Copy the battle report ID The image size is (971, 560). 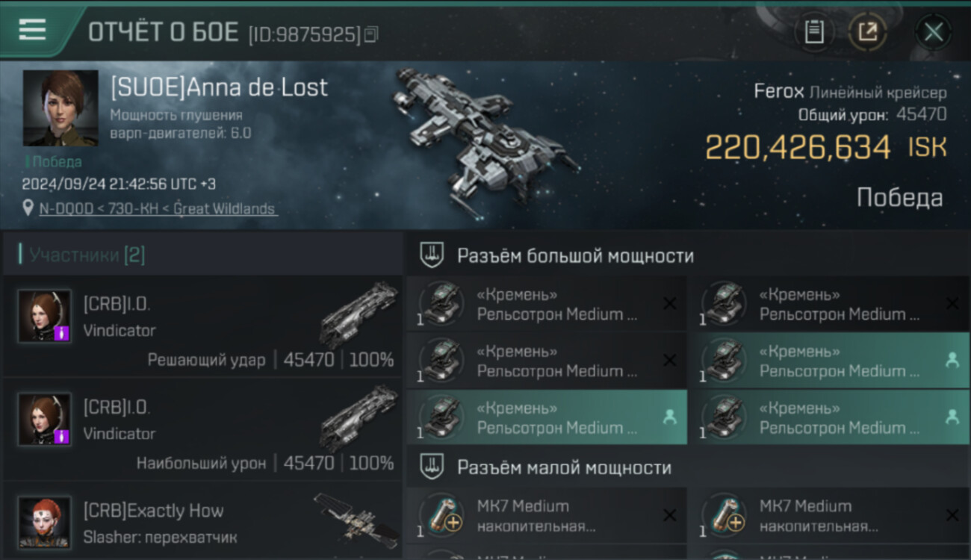pos(371,34)
